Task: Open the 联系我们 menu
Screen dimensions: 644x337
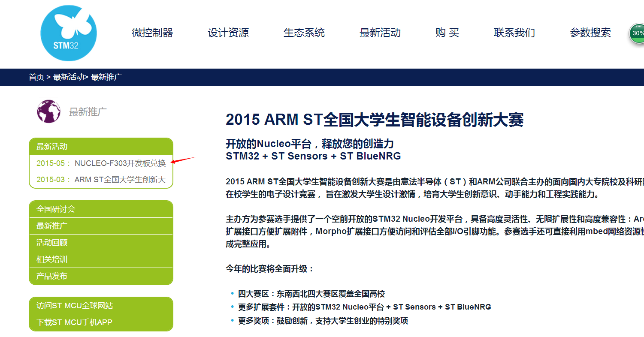Action: click(514, 33)
